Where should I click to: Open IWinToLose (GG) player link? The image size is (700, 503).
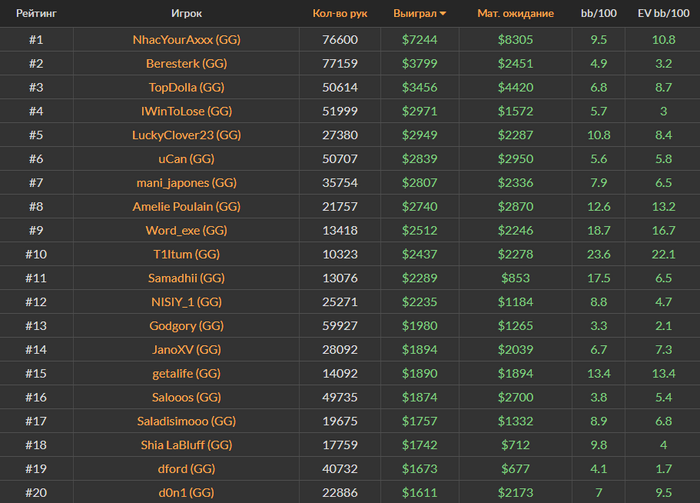186,112
